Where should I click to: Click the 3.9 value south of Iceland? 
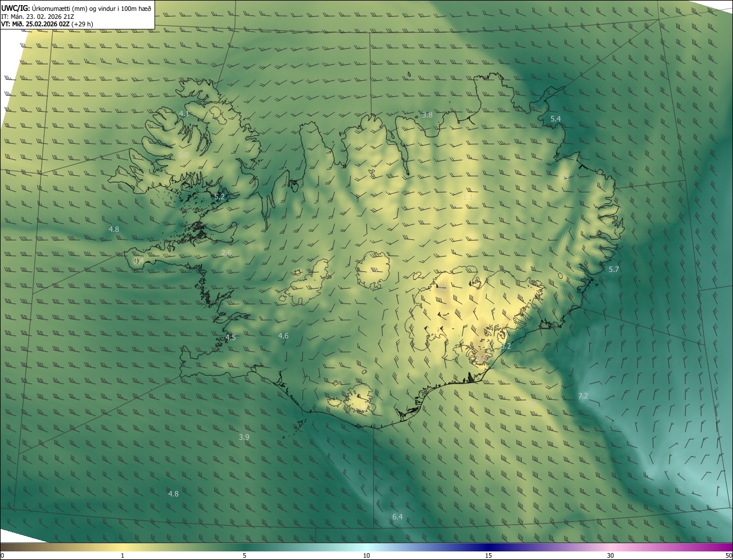click(x=244, y=437)
